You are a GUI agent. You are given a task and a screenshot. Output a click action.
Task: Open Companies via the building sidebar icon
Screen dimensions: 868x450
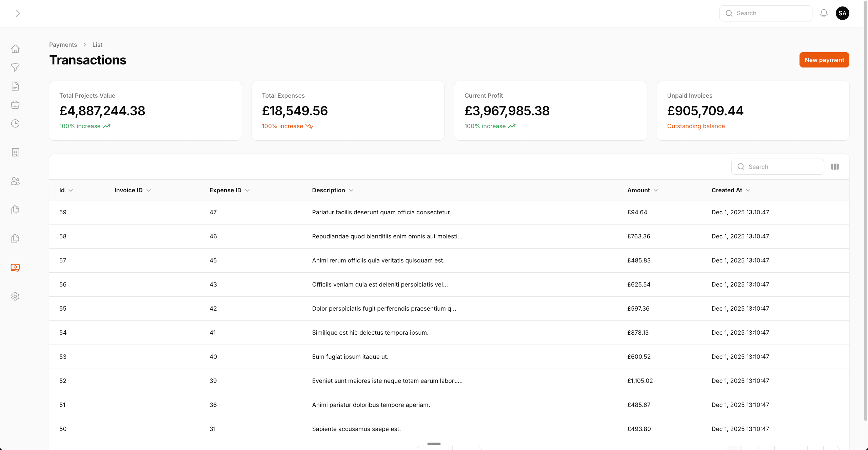click(x=15, y=152)
